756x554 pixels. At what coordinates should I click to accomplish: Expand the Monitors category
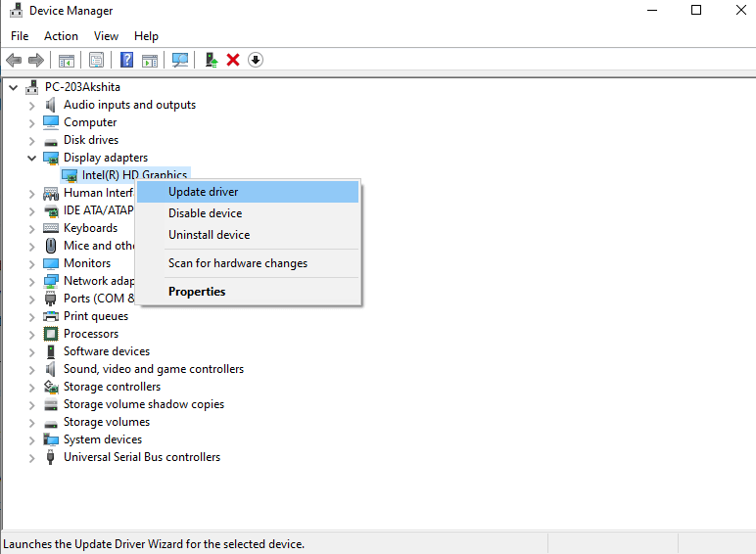(31, 264)
